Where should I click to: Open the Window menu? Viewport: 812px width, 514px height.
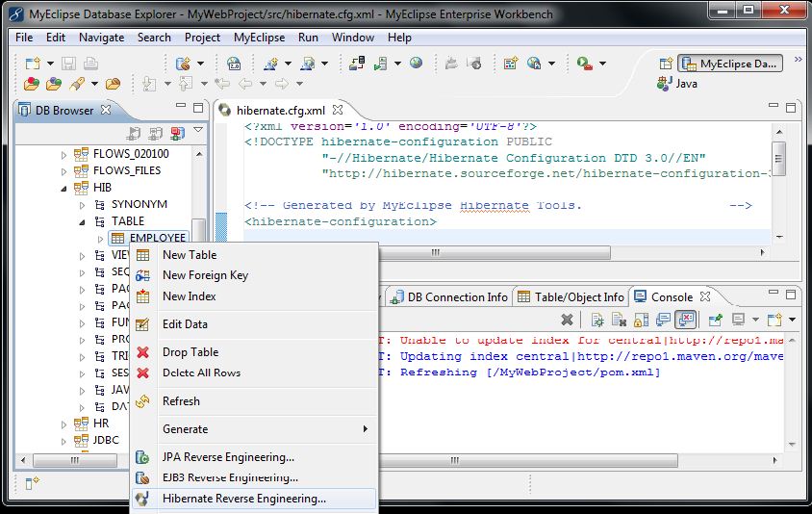tap(353, 38)
